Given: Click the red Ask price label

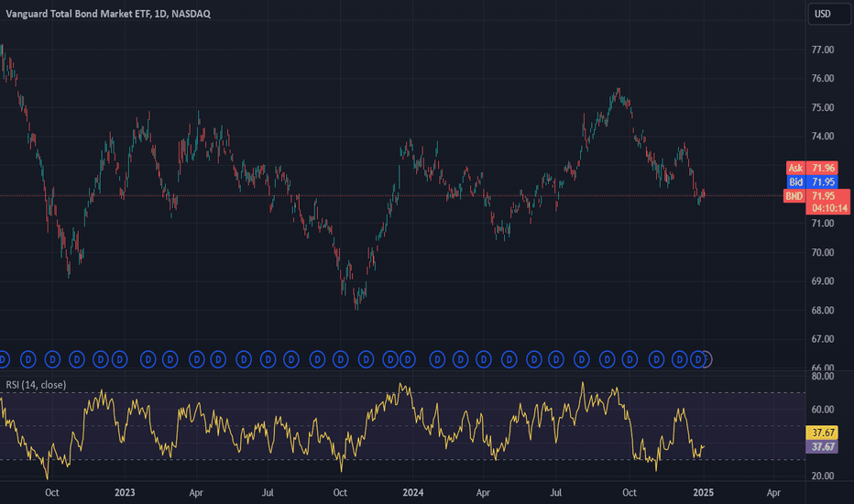Looking at the screenshot, I should 812,168.
